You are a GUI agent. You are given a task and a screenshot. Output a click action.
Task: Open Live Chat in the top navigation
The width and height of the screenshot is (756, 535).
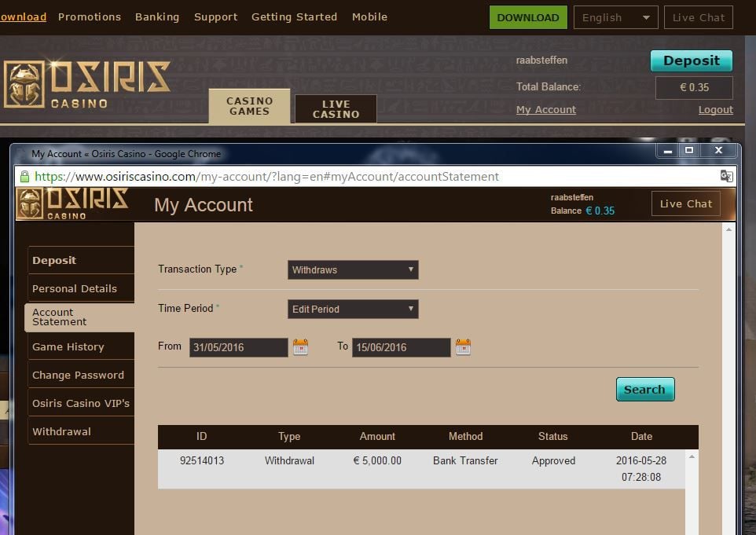click(699, 18)
